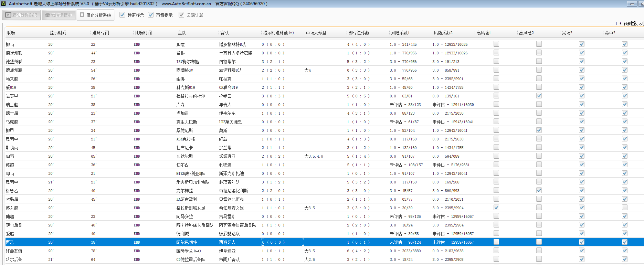The height and width of the screenshot is (265, 644).
Task: Click the 风险系数1 column header
Action: click(x=400, y=33)
